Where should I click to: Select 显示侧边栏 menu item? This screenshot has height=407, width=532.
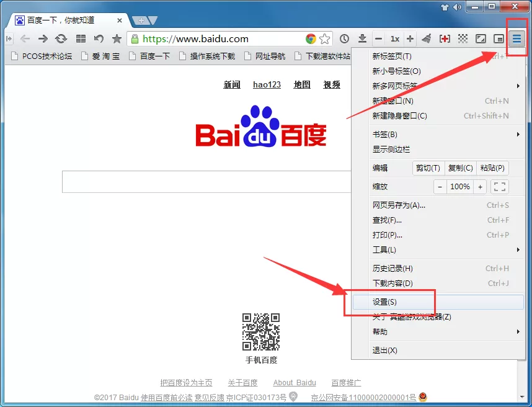[438, 150]
